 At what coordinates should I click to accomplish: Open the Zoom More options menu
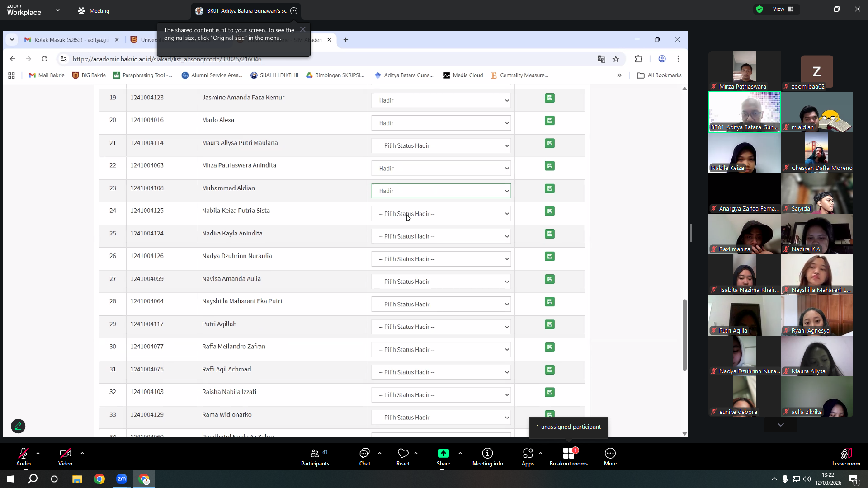coord(610,457)
